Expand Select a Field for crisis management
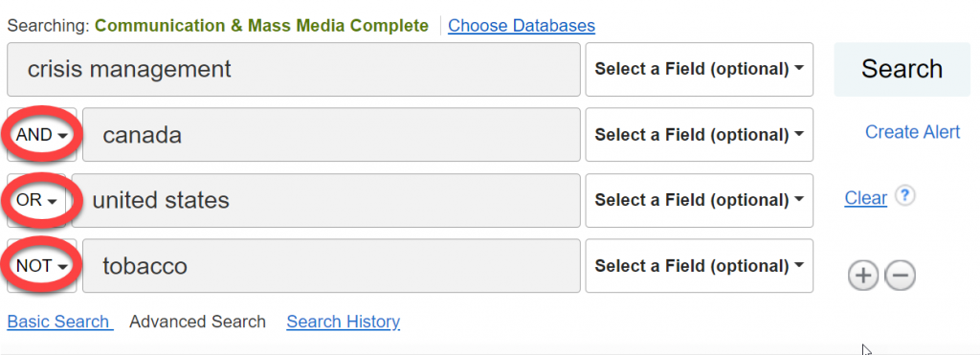Viewport: 980px width, 355px height. coord(699,70)
